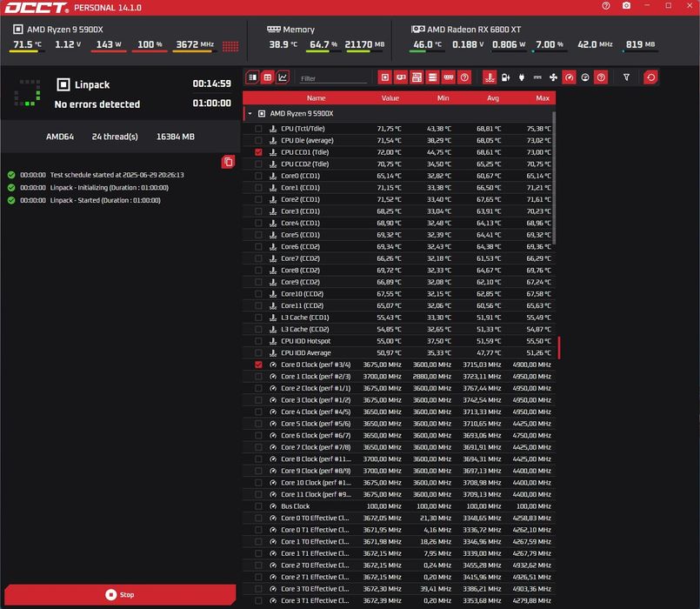Switch to the split-panel view icon
The width and height of the screenshot is (700, 609).
[x=253, y=77]
